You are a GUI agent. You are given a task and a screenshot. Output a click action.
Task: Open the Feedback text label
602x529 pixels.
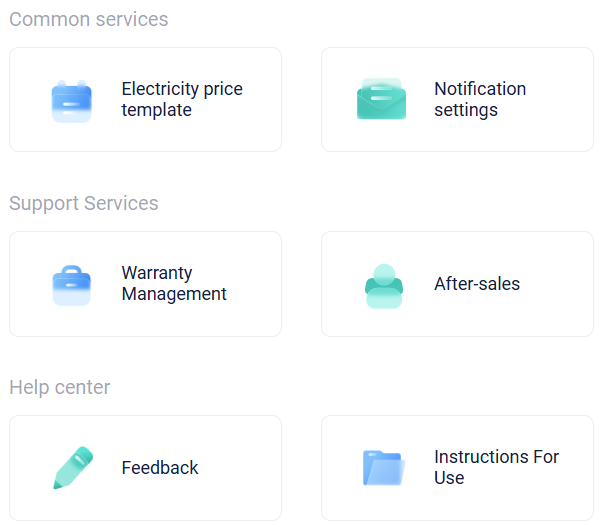click(160, 468)
